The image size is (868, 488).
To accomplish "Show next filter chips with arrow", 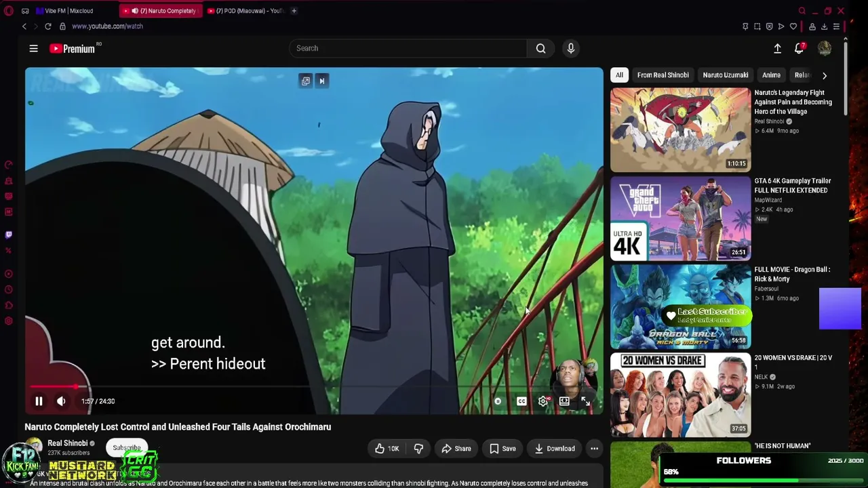I will 825,75.
